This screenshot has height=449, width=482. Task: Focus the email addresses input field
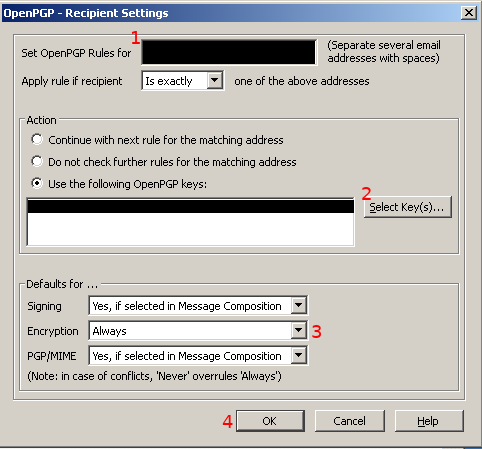tap(229, 52)
